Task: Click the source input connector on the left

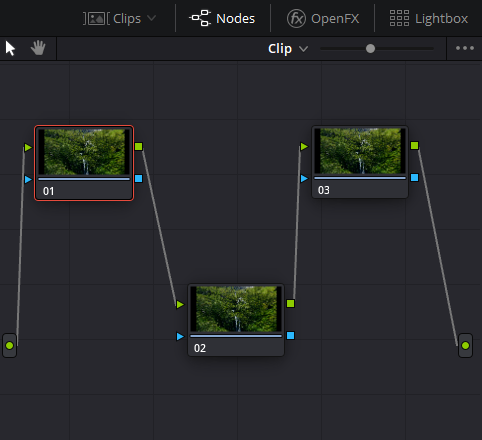Action: click(x=9, y=346)
